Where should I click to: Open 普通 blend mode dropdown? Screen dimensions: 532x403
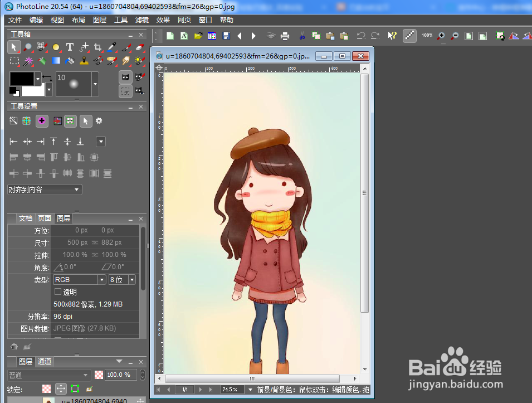pyautogui.click(x=49, y=375)
